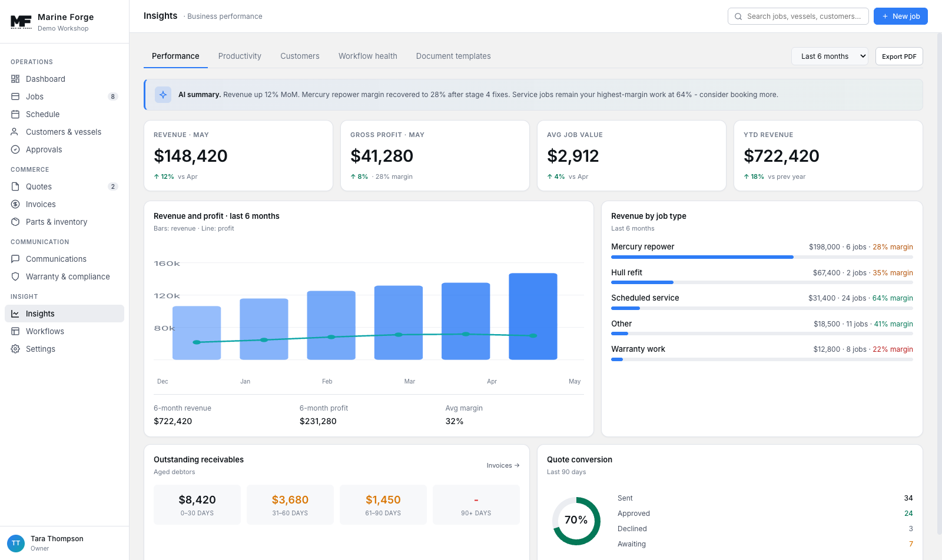This screenshot has width=942, height=560.
Task: Open Settings from the sidebar
Action: 64,349
